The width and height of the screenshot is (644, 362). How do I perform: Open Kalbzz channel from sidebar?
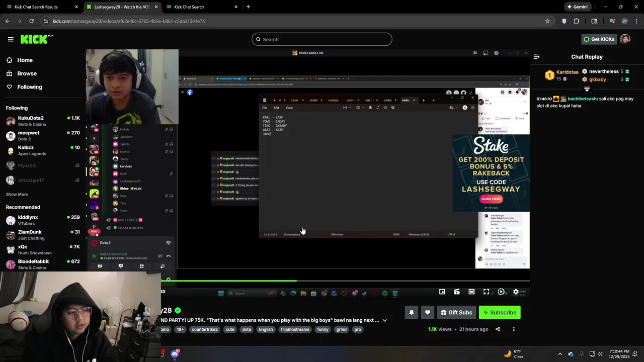[43, 150]
